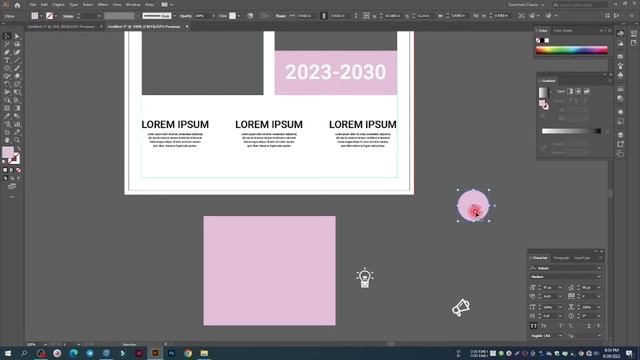640x360 pixels.
Task: Select the Eraser tool
Action: click(17, 76)
